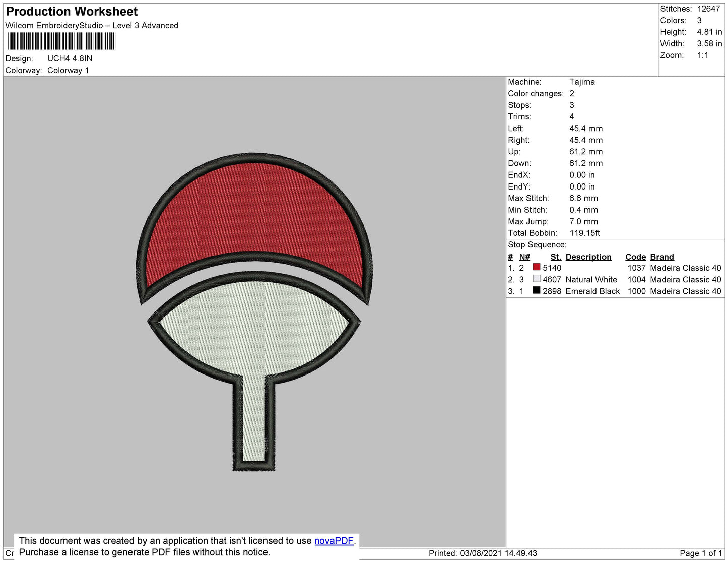Viewport: 728px width, 563px height.
Task: Click the Max Jump value 7.0 mm
Action: pos(583,221)
